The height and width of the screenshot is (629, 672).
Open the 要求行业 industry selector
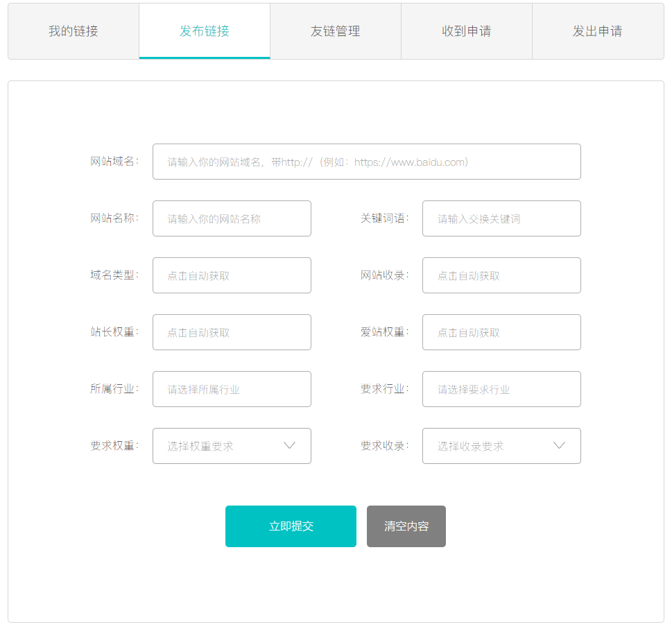click(x=501, y=389)
